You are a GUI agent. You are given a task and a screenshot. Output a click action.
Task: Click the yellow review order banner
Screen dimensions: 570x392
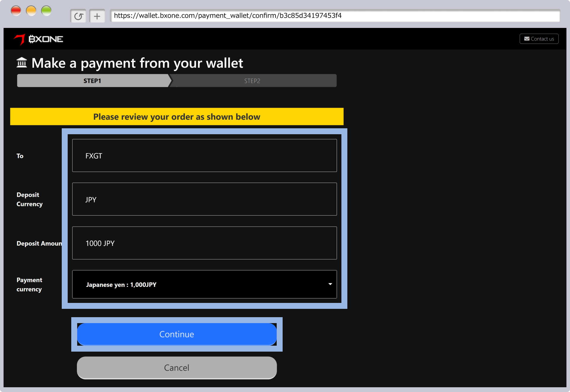(x=177, y=117)
